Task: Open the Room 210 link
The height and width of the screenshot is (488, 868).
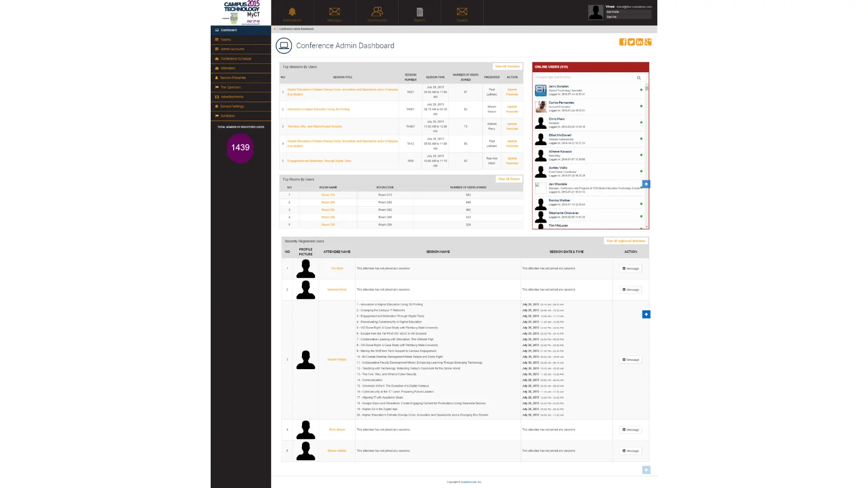Action: pos(328,195)
